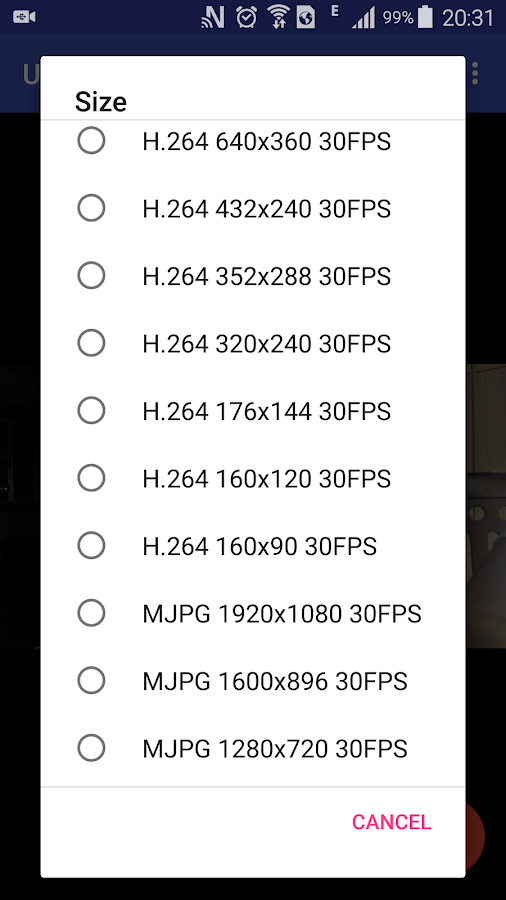Screen dimensions: 506x900
Task: Open the three-dot overflow menu
Action: coord(475,73)
